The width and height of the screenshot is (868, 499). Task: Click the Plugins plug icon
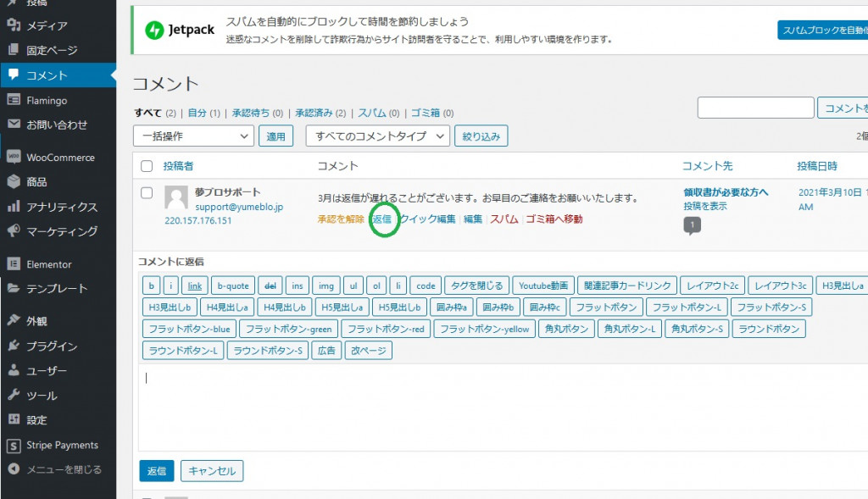coord(14,346)
